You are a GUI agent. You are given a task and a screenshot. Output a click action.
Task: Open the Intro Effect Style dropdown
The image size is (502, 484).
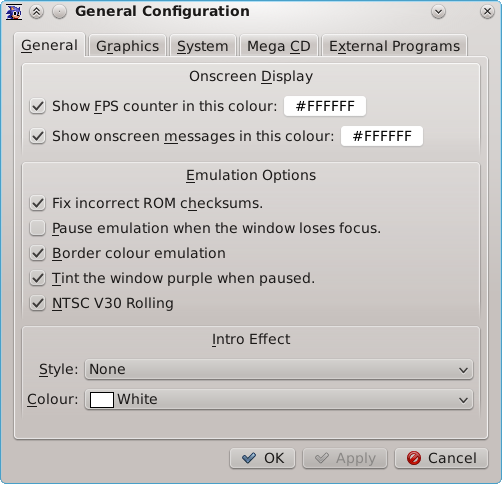[x=279, y=369]
